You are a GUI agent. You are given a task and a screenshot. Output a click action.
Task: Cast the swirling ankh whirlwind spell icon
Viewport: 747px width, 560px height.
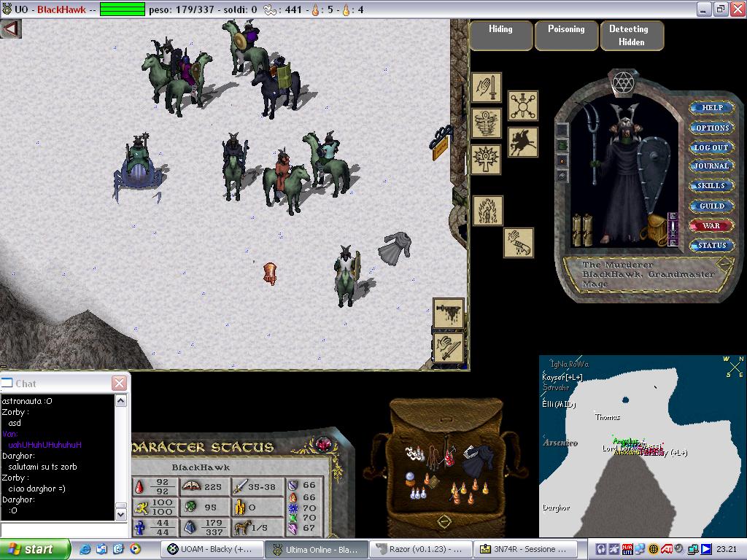[487, 122]
